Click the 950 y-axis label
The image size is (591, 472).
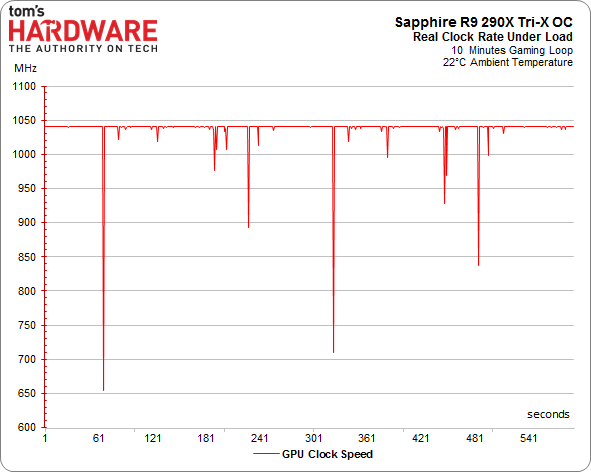click(x=27, y=188)
